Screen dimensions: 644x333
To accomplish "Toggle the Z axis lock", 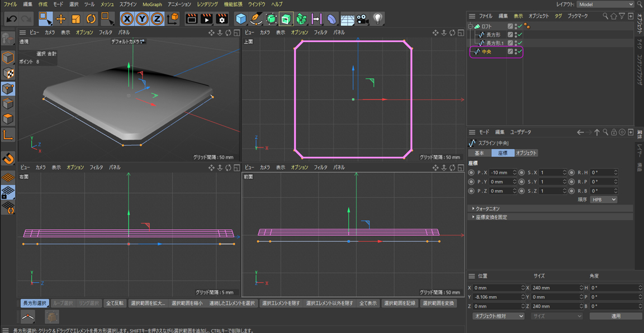I will [x=157, y=19].
